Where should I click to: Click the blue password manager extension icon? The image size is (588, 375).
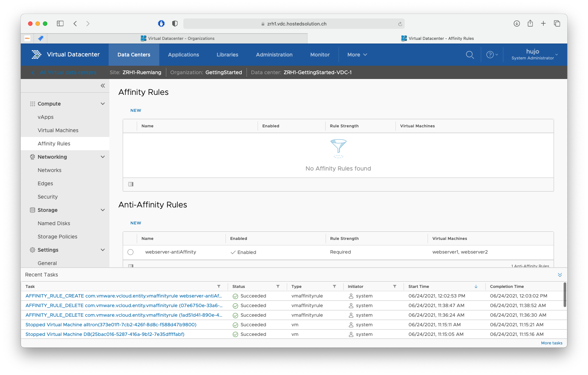pyautogui.click(x=161, y=24)
